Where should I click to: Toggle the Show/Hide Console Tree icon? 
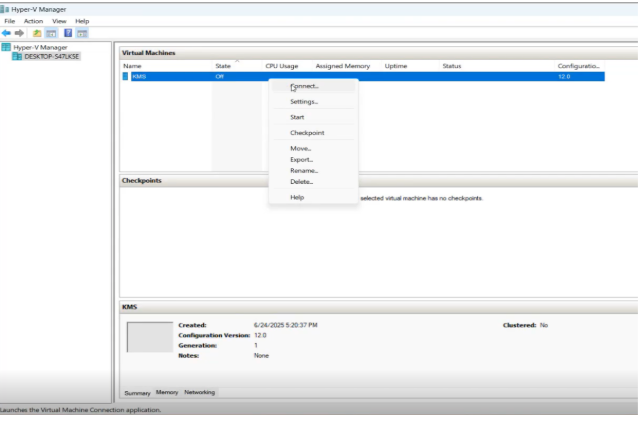(x=51, y=33)
